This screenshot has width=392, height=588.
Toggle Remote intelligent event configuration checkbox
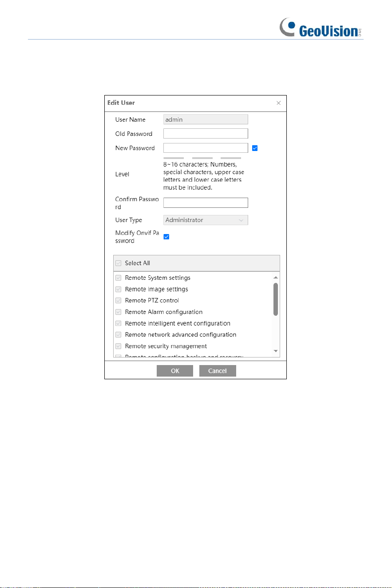119,323
